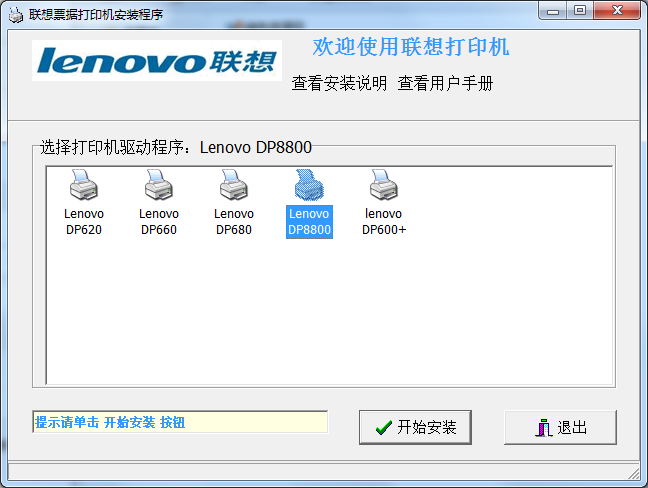Click the Lenovo DP680 label text
This screenshot has height=488, width=648.
tap(234, 221)
